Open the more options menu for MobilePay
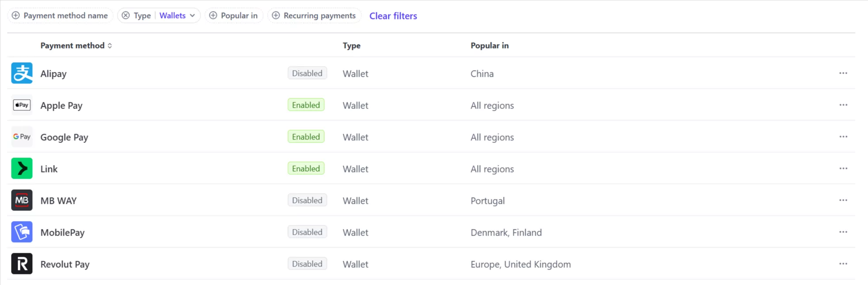The height and width of the screenshot is (285, 868). (843, 232)
